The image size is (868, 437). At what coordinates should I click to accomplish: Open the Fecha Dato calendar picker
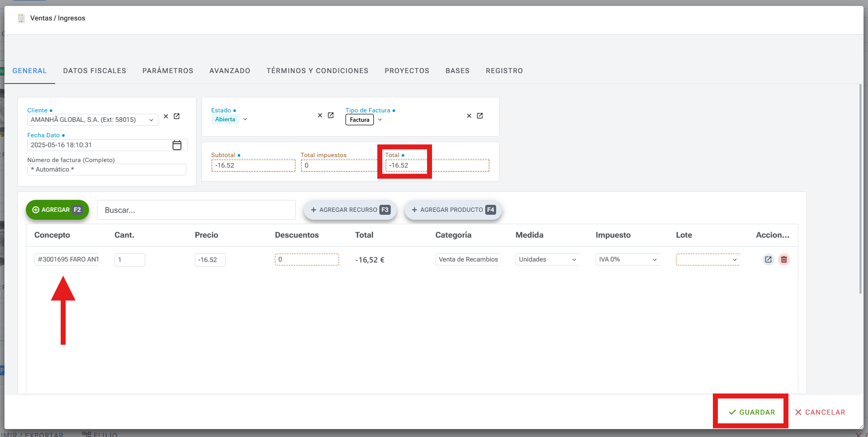coord(177,145)
